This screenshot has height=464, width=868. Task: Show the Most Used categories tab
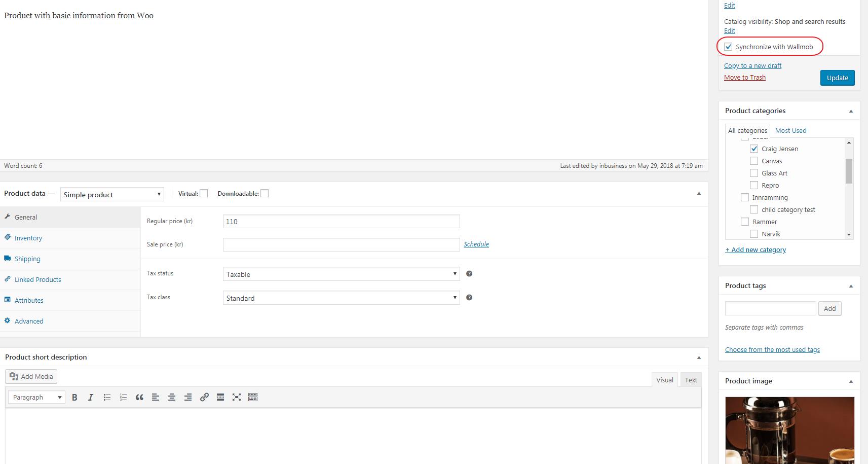tap(790, 130)
